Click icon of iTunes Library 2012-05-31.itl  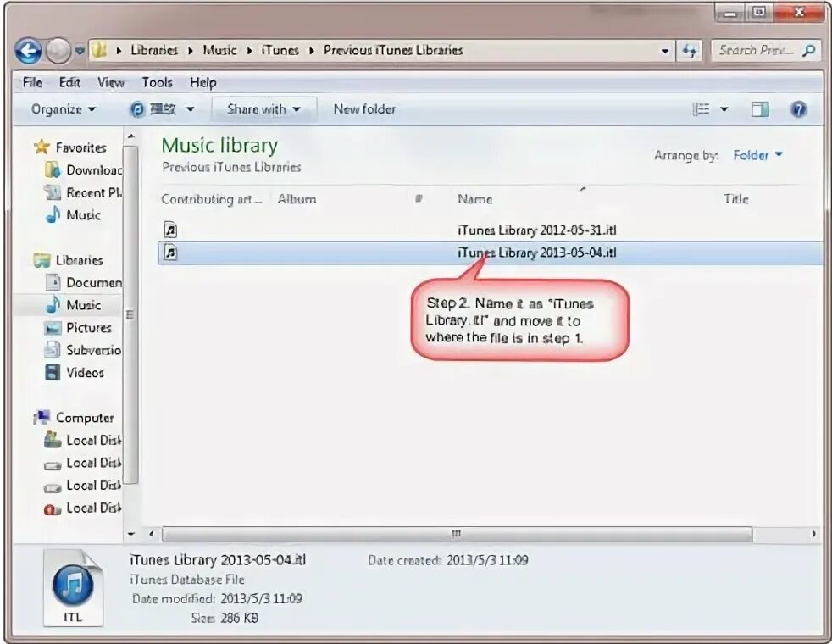pyautogui.click(x=170, y=230)
